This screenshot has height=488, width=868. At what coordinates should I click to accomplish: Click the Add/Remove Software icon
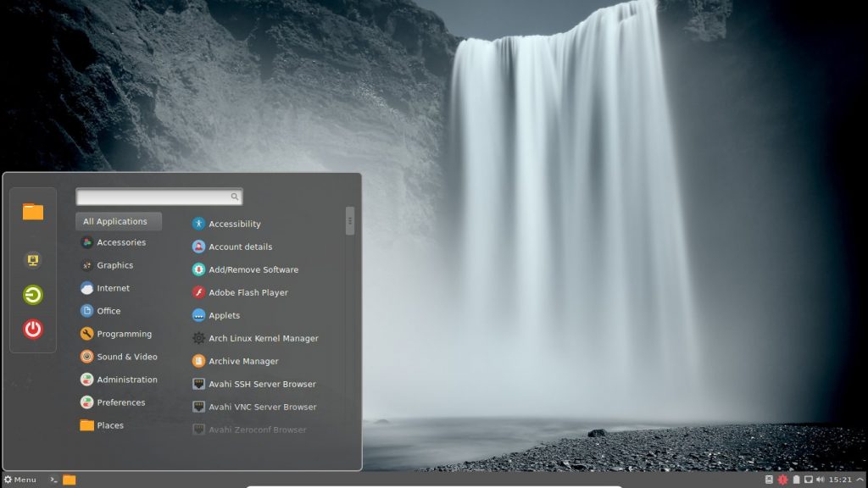coord(198,269)
